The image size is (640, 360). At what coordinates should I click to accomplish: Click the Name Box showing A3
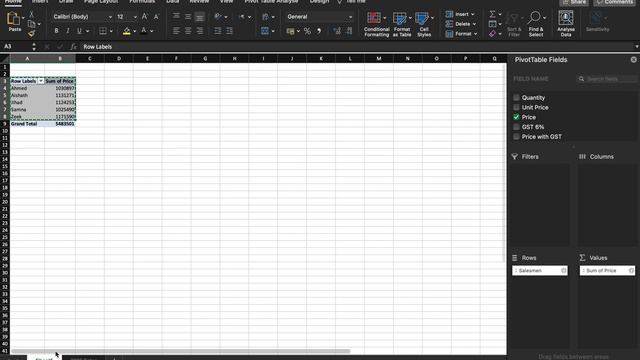pyautogui.click(x=16, y=47)
